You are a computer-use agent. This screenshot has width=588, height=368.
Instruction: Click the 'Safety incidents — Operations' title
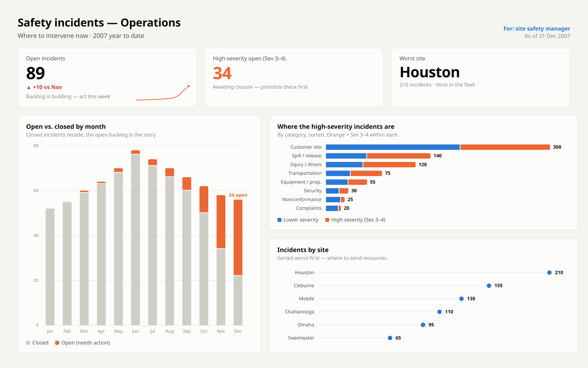(x=99, y=23)
